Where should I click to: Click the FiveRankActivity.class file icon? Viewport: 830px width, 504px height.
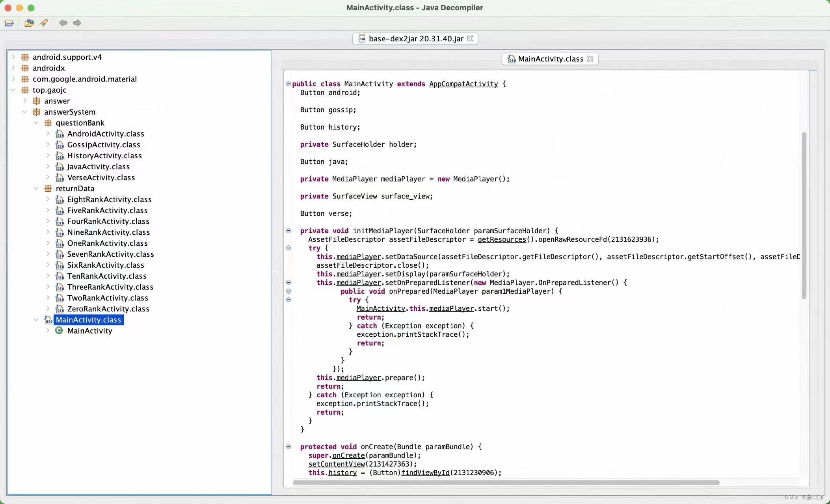pos(60,211)
